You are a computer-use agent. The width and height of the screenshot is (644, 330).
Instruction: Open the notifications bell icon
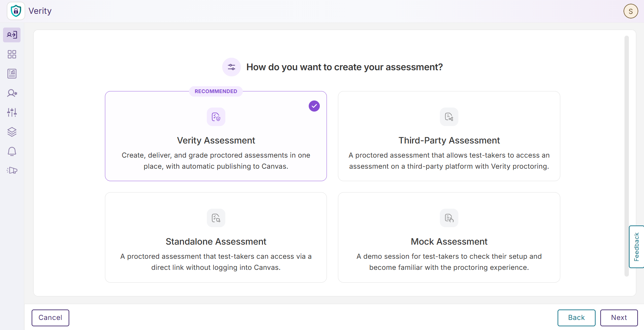coord(12,151)
